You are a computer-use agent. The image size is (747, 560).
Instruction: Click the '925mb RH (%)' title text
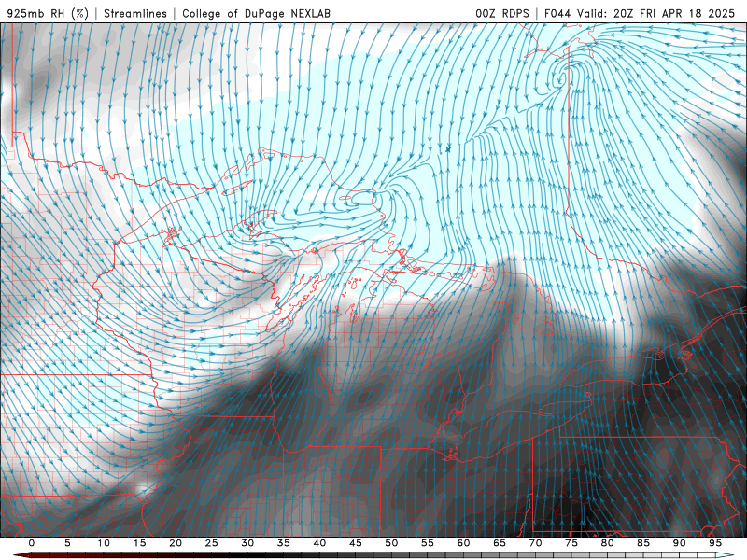(x=49, y=13)
